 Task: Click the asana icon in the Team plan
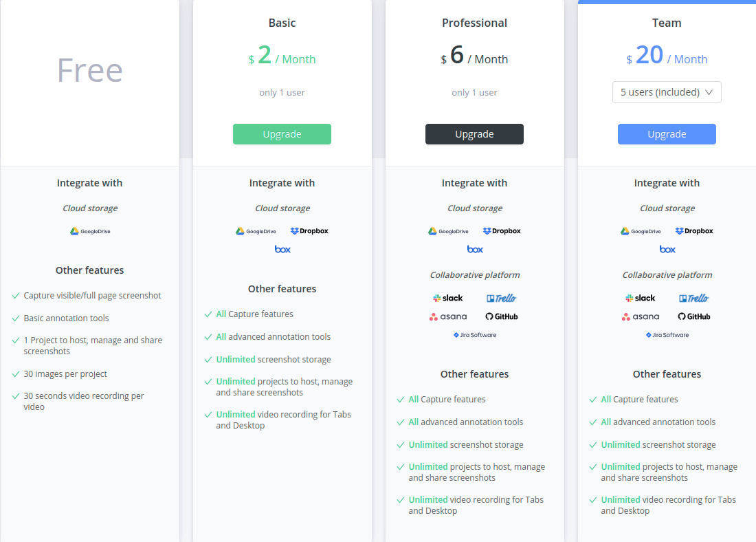(x=641, y=316)
